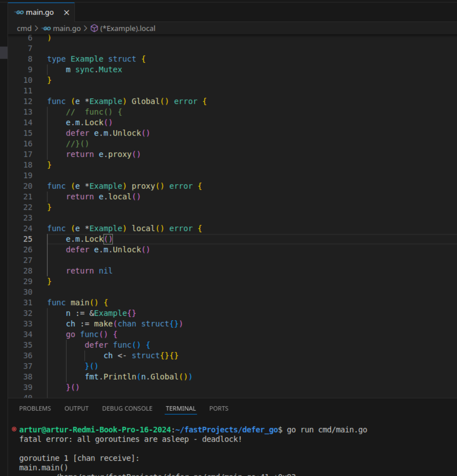Viewport: 457px width, 476px height.
Task: Click the Go icon in the breadcrumb path
Action: coord(46,29)
